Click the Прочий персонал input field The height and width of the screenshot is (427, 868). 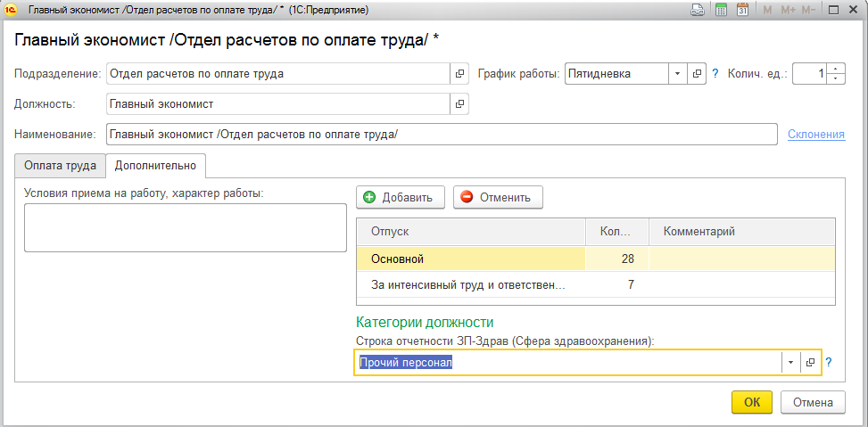click(568, 362)
